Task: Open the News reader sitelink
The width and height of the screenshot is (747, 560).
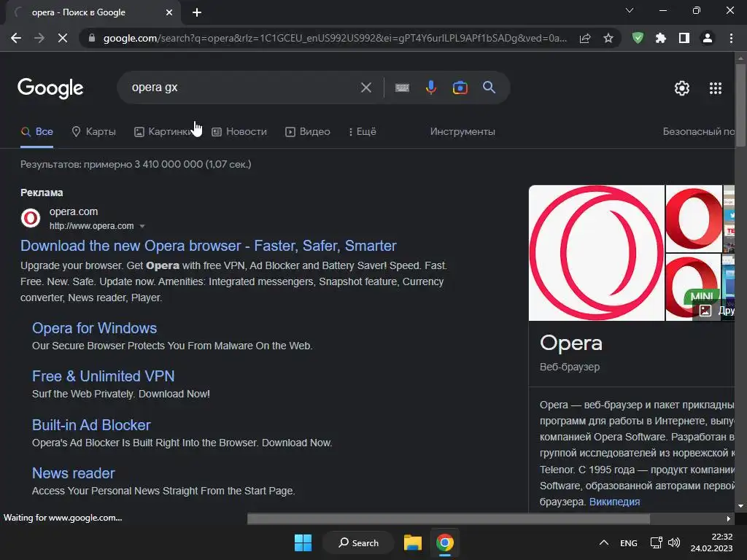Action: (x=74, y=473)
